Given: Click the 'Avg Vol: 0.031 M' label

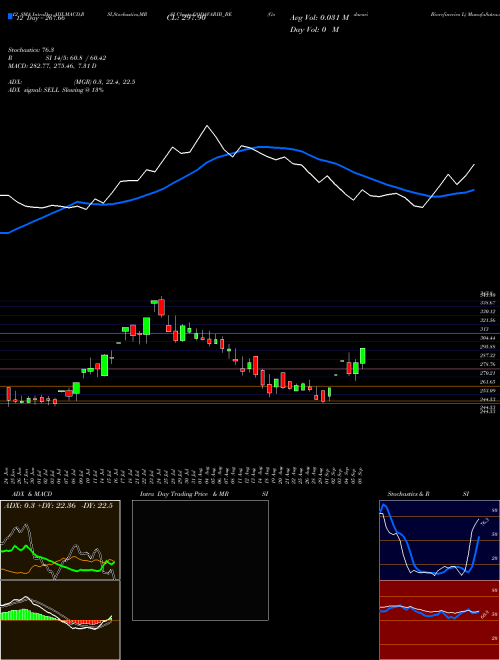Looking at the screenshot, I should 319,18.
